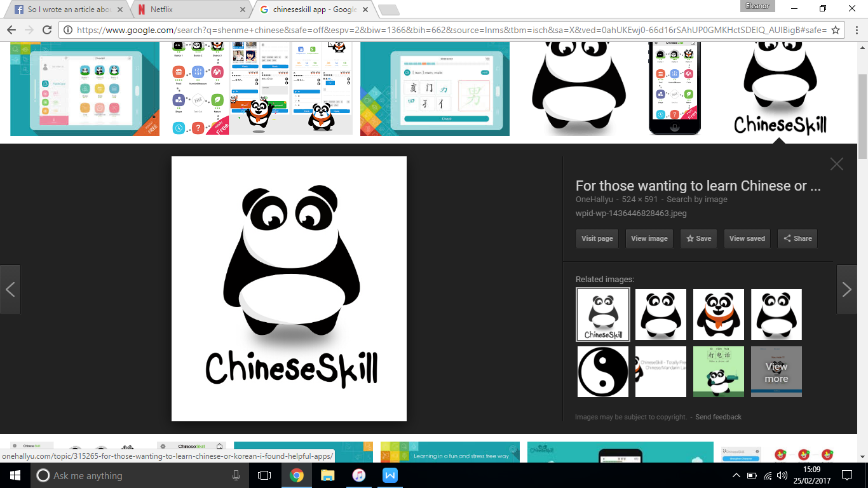
Task: Click the large ChineseSkill panda preview image
Action: 289,288
